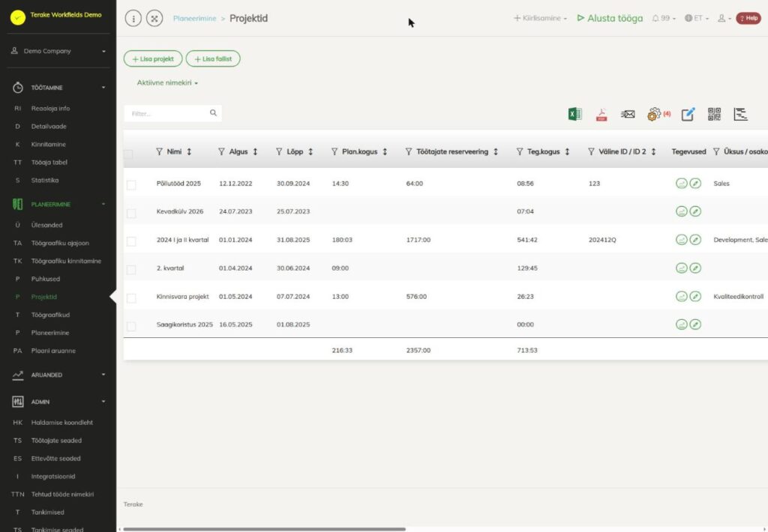Screen dimensions: 768x532
Task: Click the fullscreen expand circle icon
Action: (x=154, y=19)
